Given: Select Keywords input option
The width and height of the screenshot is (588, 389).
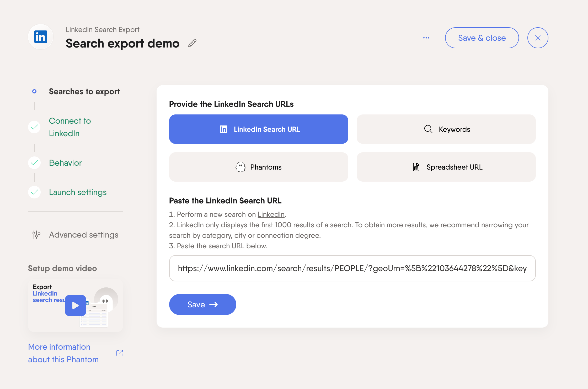Looking at the screenshot, I should tap(446, 129).
